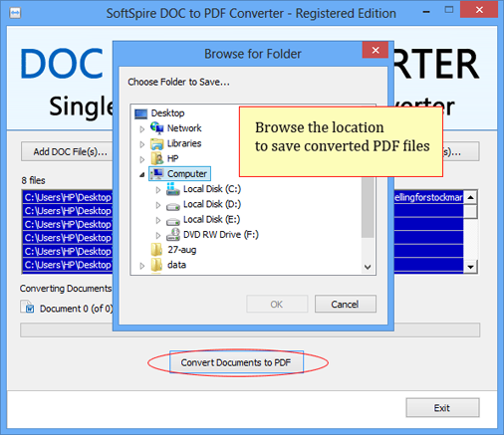504x435 pixels.
Task: Click the Exit button
Action: (442, 408)
